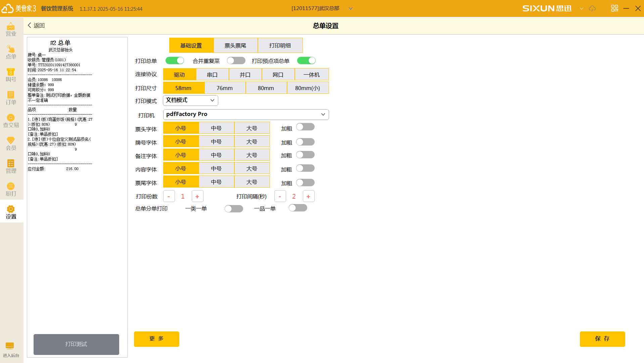The width and height of the screenshot is (644, 363).
Task: Select 串口 connection protocol
Action: coord(213,74)
